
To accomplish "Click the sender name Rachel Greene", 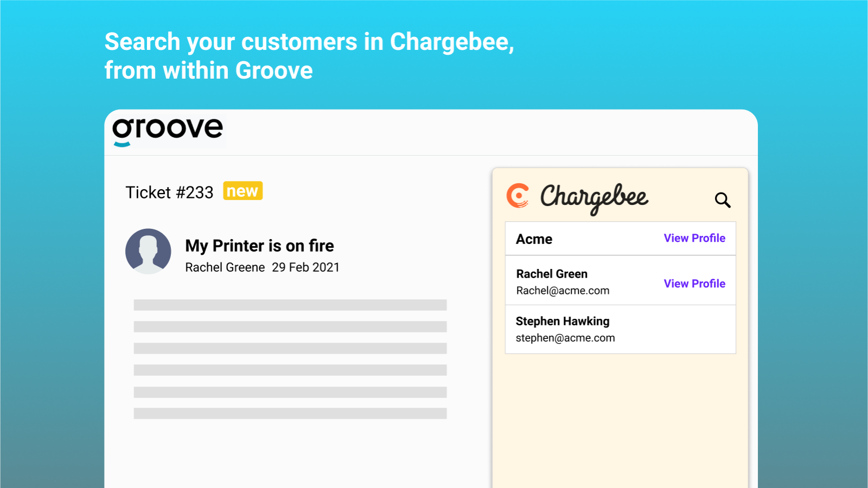I will pos(225,267).
